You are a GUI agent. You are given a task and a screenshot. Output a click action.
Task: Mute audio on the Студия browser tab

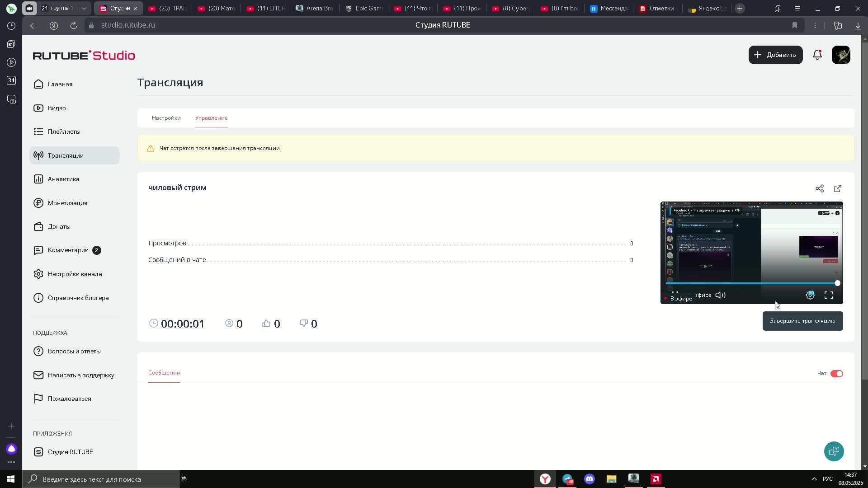pyautogui.click(x=127, y=9)
